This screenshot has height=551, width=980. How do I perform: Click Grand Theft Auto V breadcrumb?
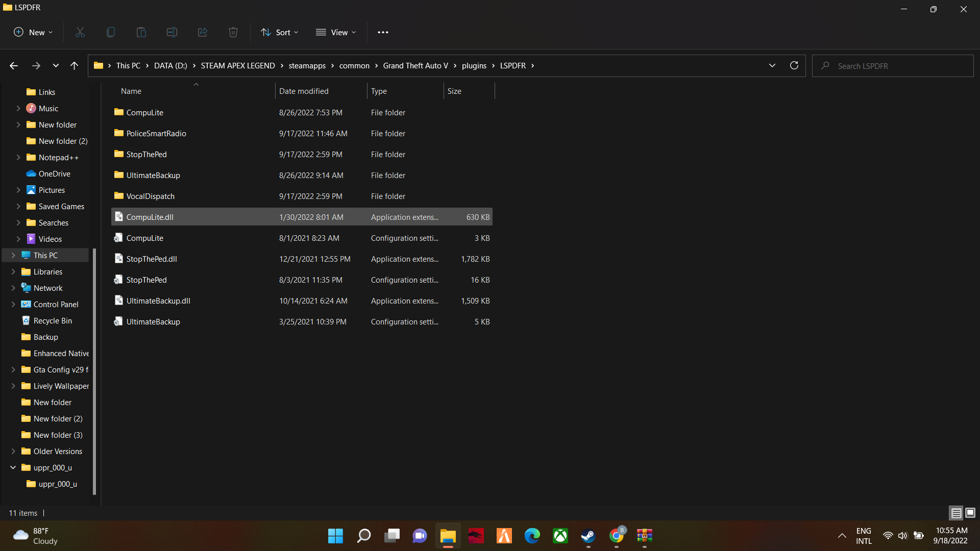pyautogui.click(x=415, y=65)
